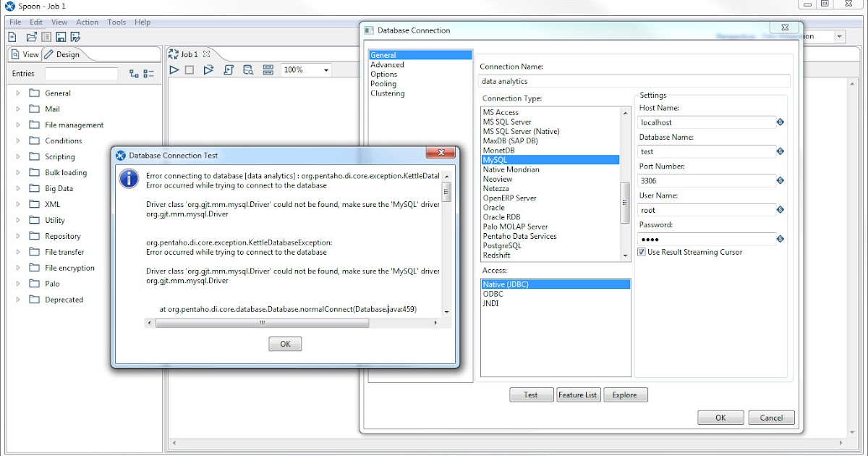The height and width of the screenshot is (456, 868).
Task: Click the blue info icon in Connection Test dialog
Action: pyautogui.click(x=129, y=178)
